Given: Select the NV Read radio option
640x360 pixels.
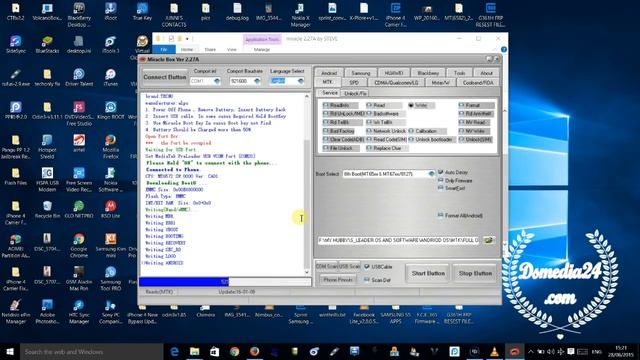Looking at the screenshot, I should (473, 122).
